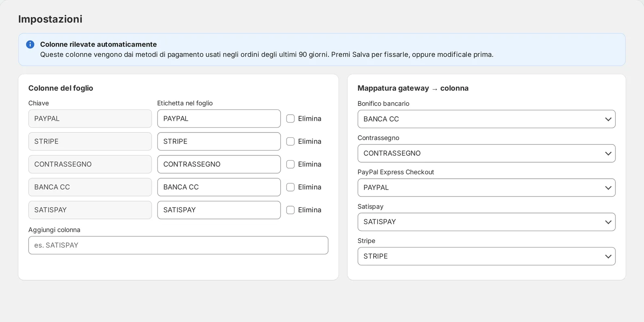This screenshot has width=644, height=322.
Task: Click the read-only STRIPE key field
Action: click(x=90, y=141)
